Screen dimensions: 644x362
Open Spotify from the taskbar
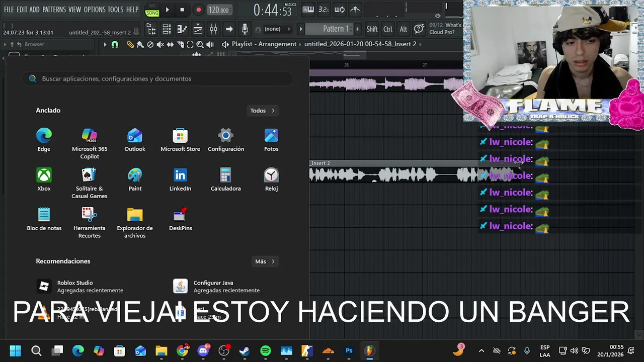coord(266,350)
